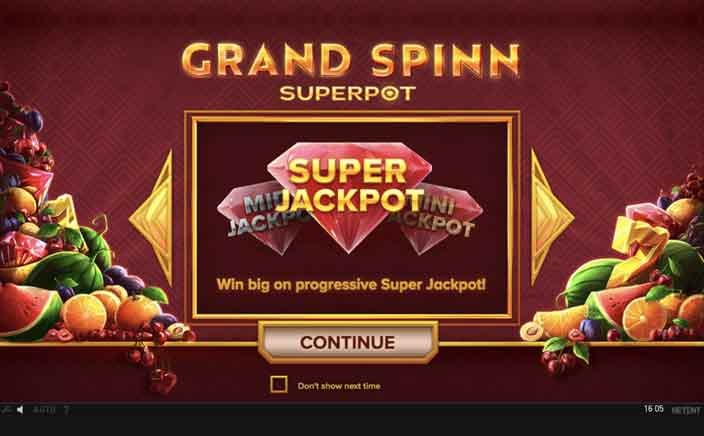Click the NETENT logo
The image size is (704, 436).
pyautogui.click(x=686, y=410)
